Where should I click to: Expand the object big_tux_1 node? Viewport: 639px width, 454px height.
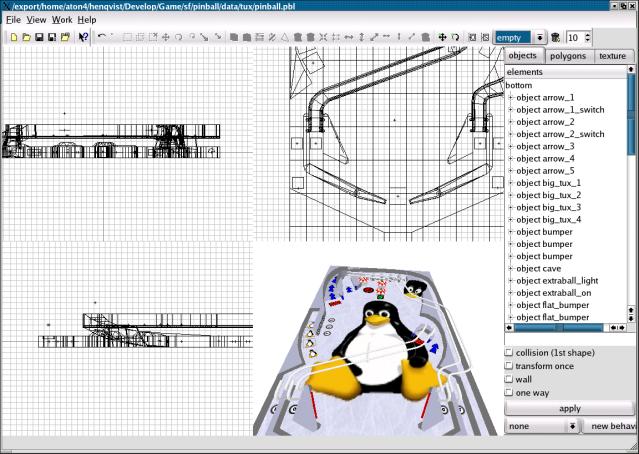(x=510, y=183)
